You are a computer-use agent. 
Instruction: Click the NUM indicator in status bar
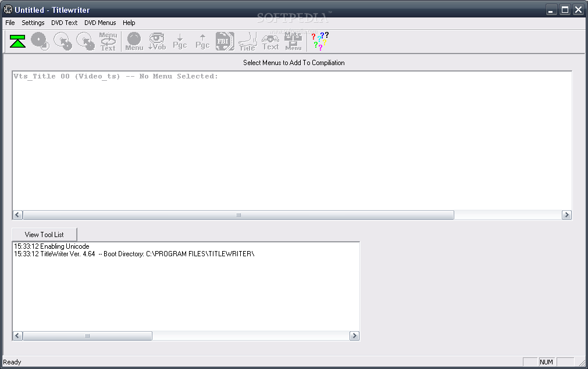tap(546, 362)
